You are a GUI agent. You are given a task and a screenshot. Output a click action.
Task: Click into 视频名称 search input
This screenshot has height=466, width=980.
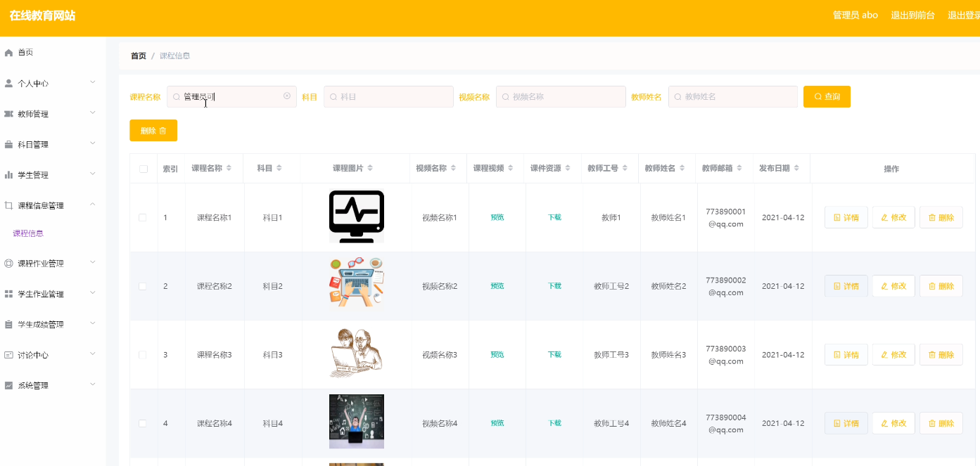[561, 96]
